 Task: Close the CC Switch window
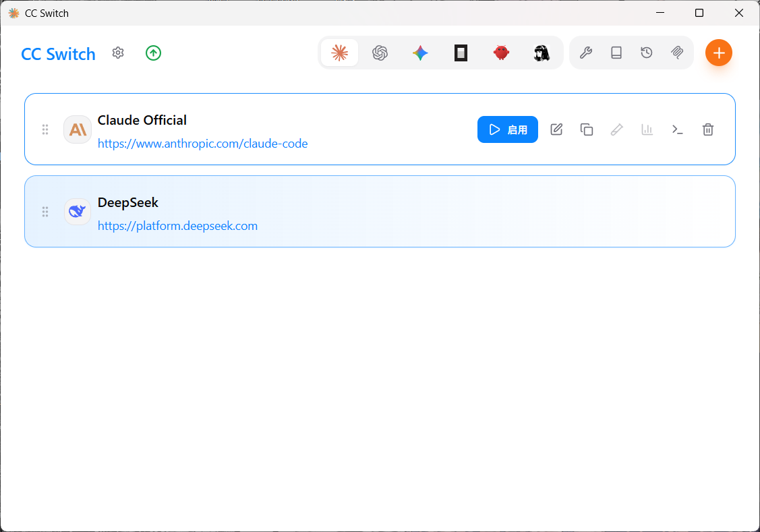point(738,13)
